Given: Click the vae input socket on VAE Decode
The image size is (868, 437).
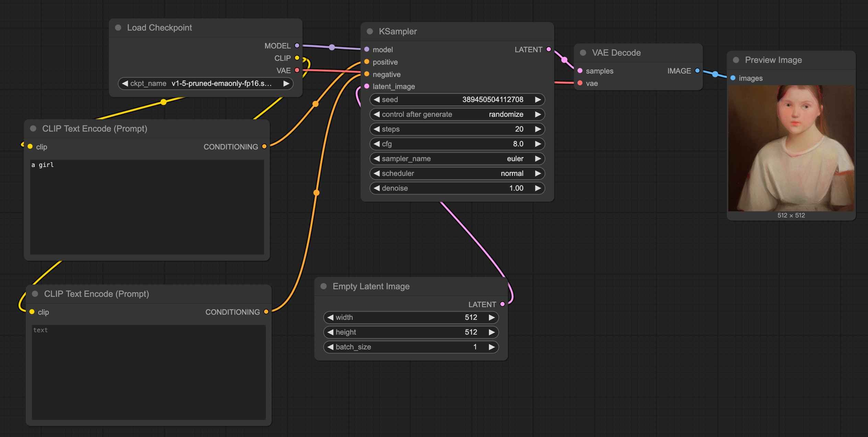Looking at the screenshot, I should click(x=580, y=83).
